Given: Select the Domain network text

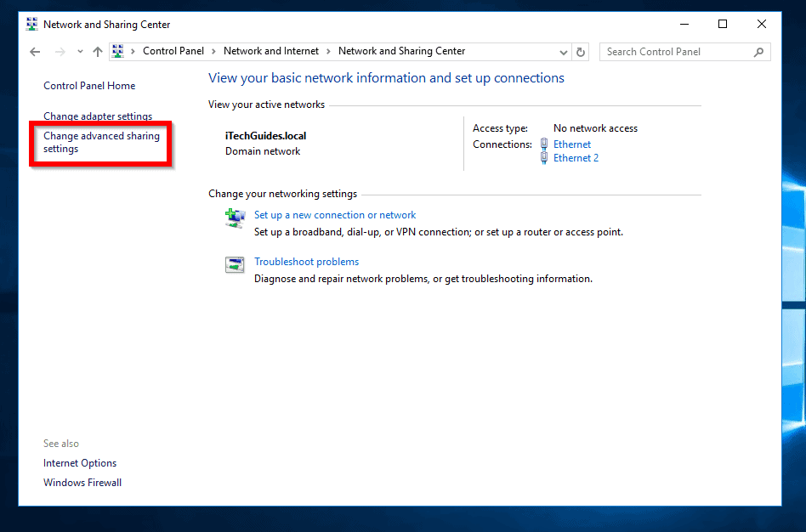Looking at the screenshot, I should point(263,151).
